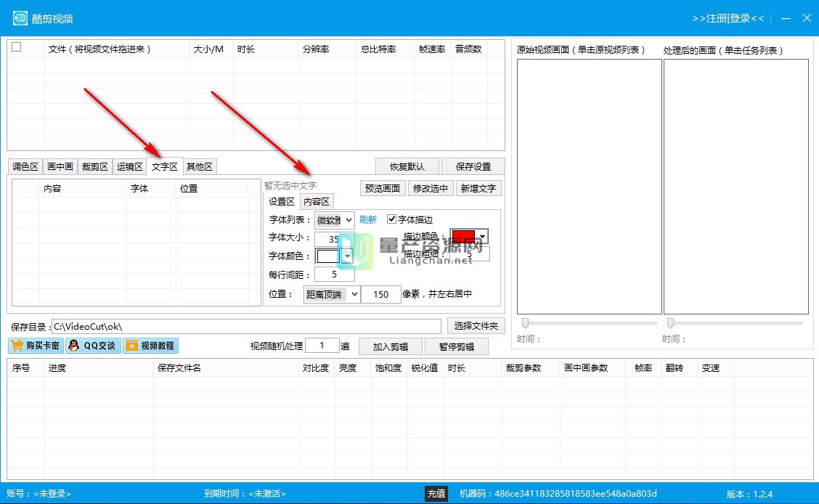Click the white 字体颜色 swatch
Image resolution: width=819 pixels, height=504 pixels.
pyautogui.click(x=328, y=256)
